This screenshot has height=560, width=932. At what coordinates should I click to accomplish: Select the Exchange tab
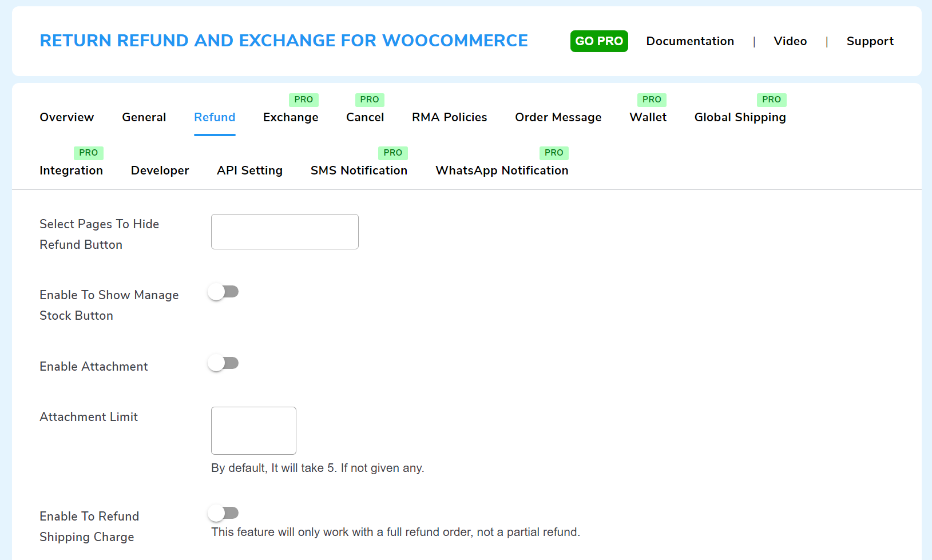tap(291, 117)
